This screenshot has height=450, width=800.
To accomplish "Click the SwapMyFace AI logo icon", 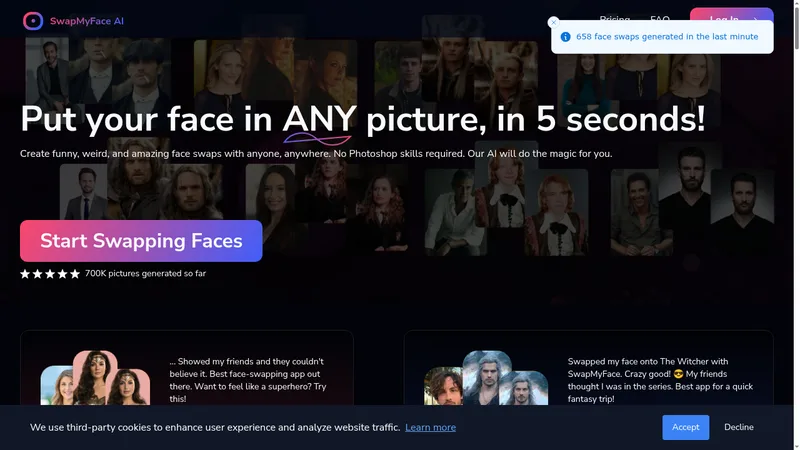I will tap(33, 21).
